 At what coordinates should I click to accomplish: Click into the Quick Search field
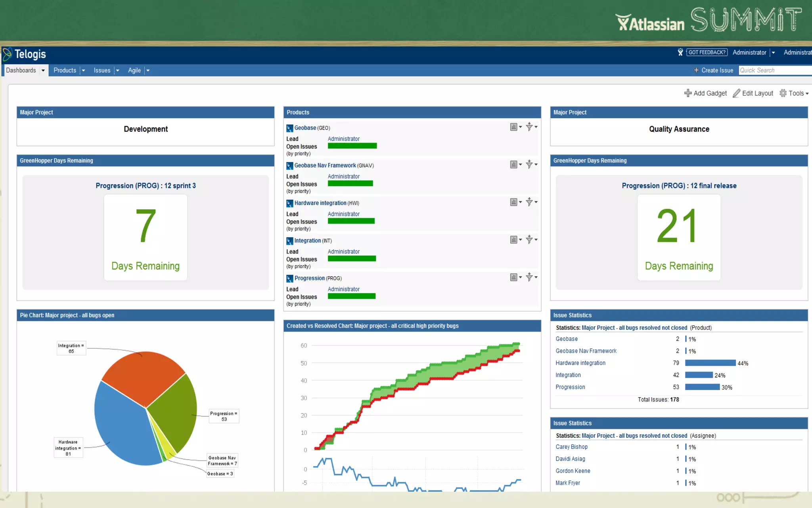click(x=773, y=70)
